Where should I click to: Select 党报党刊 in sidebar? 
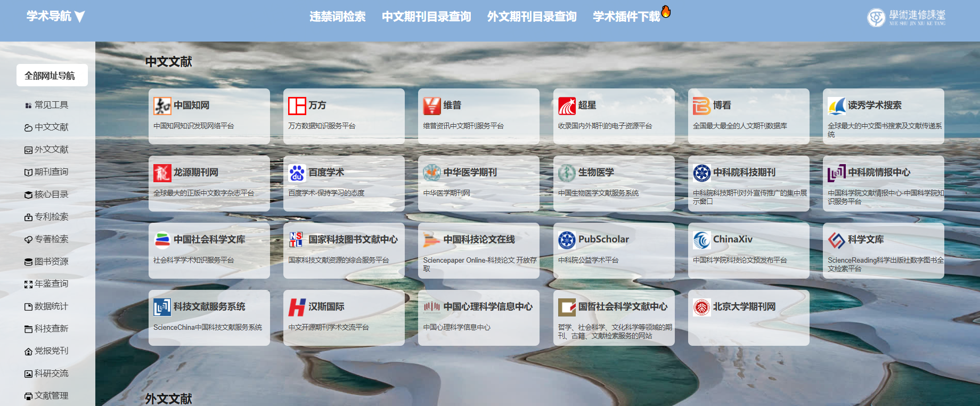(x=47, y=351)
